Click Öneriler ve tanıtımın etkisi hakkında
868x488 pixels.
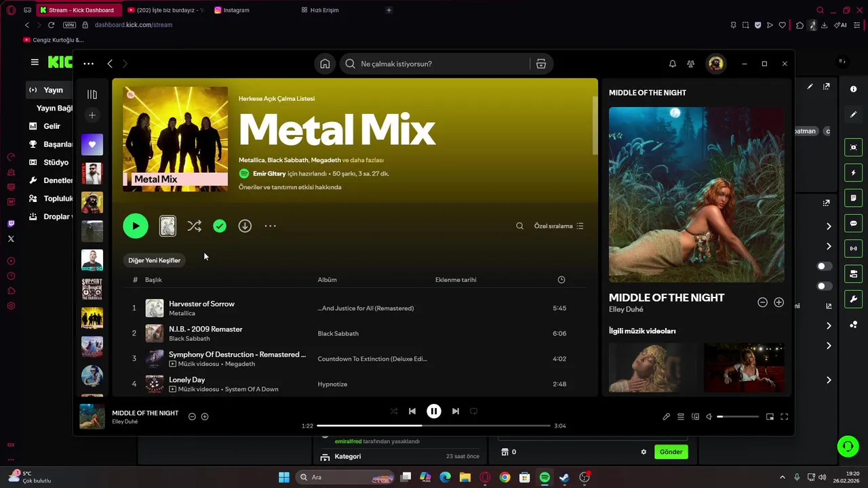coord(290,187)
